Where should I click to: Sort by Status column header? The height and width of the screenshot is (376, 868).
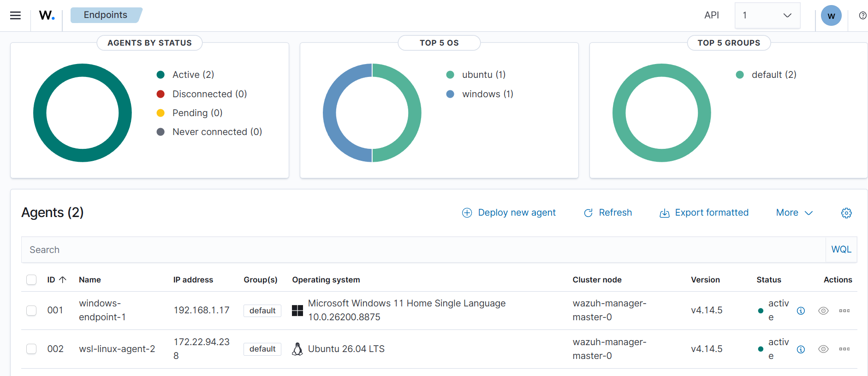pos(769,280)
